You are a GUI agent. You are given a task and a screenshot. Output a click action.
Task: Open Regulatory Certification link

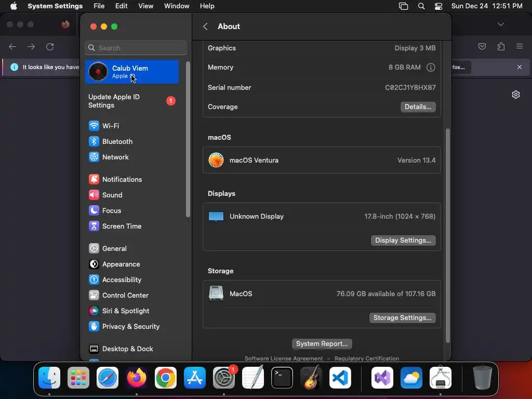tap(366, 358)
